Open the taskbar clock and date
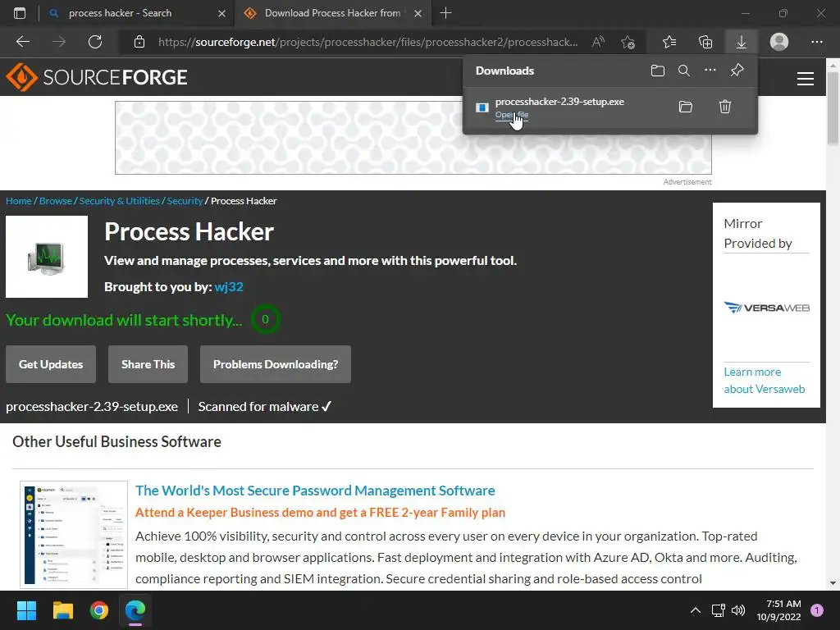Viewport: 840px width, 630px height. pyautogui.click(x=779, y=610)
